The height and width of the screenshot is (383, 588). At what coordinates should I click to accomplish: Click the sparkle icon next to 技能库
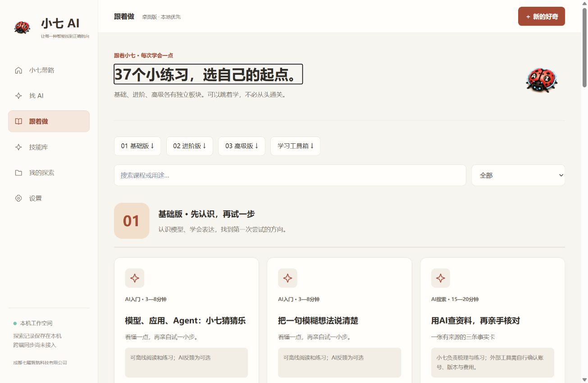coord(18,147)
